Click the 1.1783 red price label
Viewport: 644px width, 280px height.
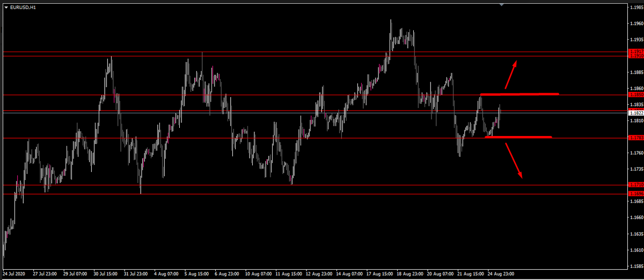pos(635,138)
